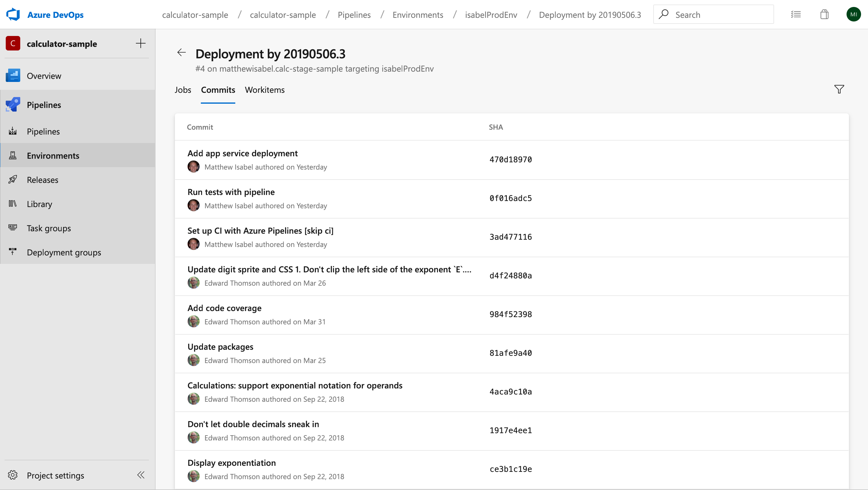Click the Environments sidebar icon
The image size is (868, 490).
point(13,155)
